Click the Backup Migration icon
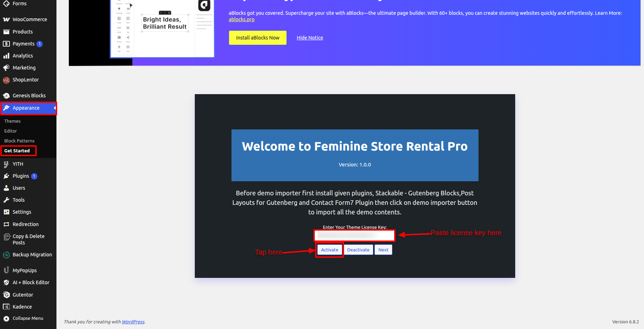Viewport: 644px width, 329px height. [x=6, y=255]
